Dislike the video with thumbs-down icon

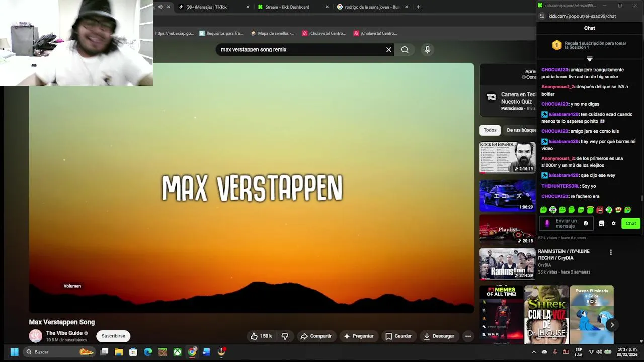click(285, 336)
